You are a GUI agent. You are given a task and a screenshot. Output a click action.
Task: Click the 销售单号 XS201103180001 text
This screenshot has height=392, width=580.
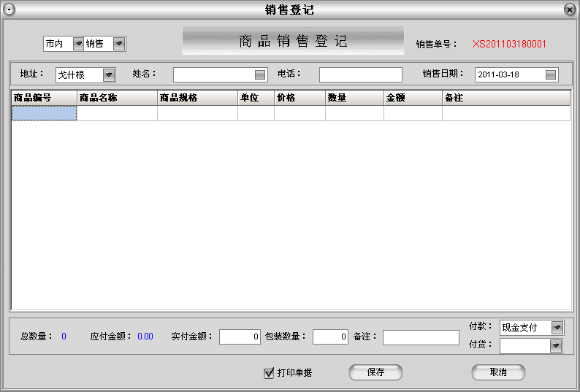pos(509,44)
